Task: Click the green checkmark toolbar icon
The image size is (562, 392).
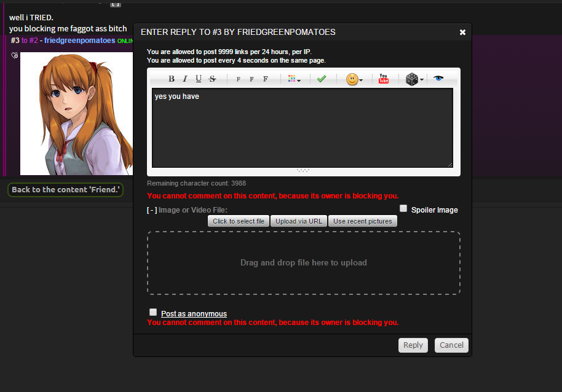Action: (322, 79)
